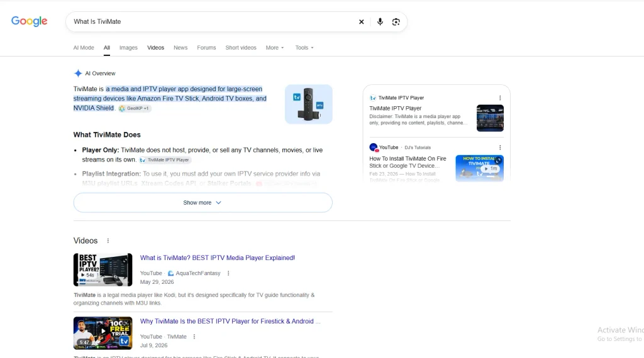Click TiviMate is a legal media player snippet
This screenshot has width=644, height=358.
[x=194, y=299]
